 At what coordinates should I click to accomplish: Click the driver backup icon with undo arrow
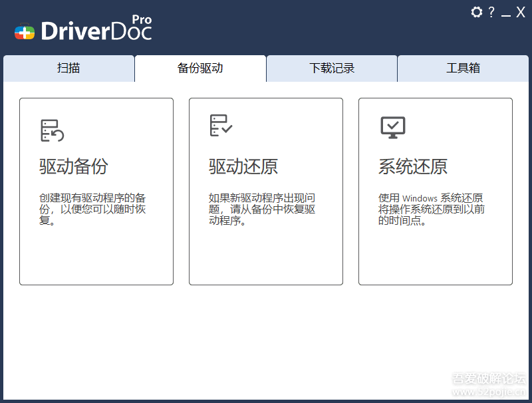[53, 130]
